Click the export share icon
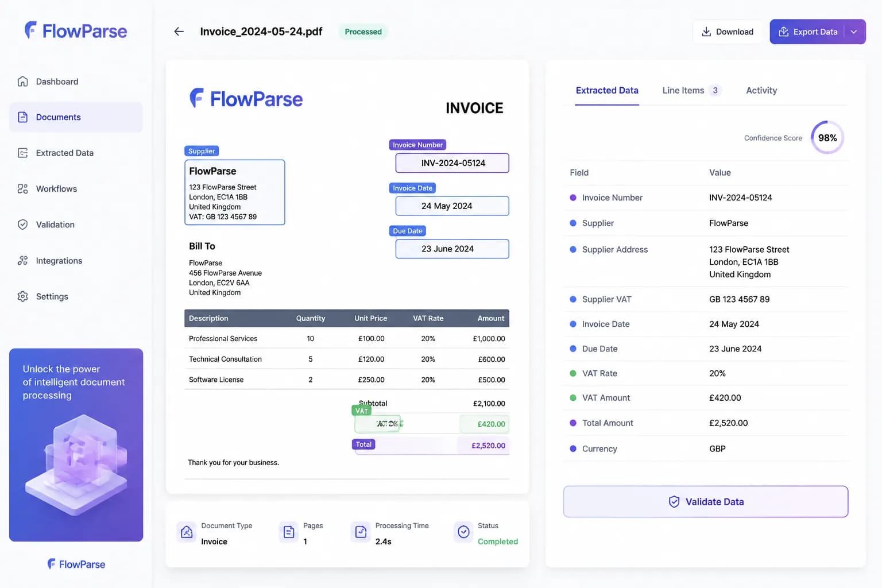 point(783,32)
